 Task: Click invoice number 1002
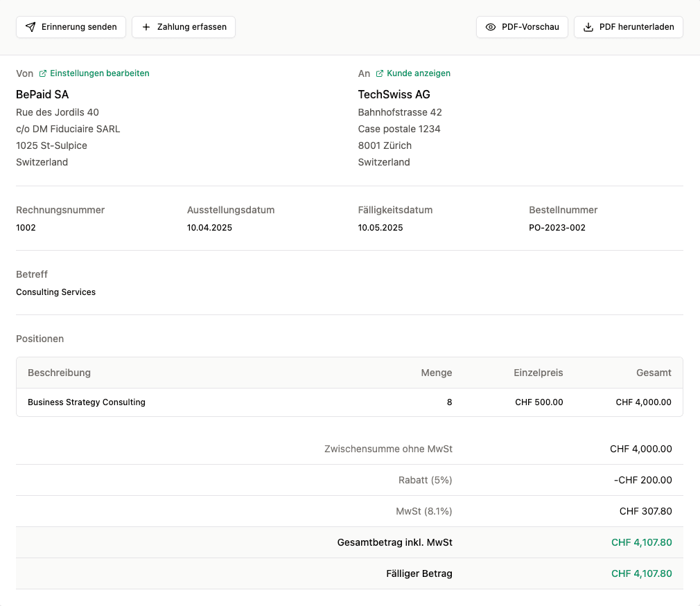coord(26,228)
